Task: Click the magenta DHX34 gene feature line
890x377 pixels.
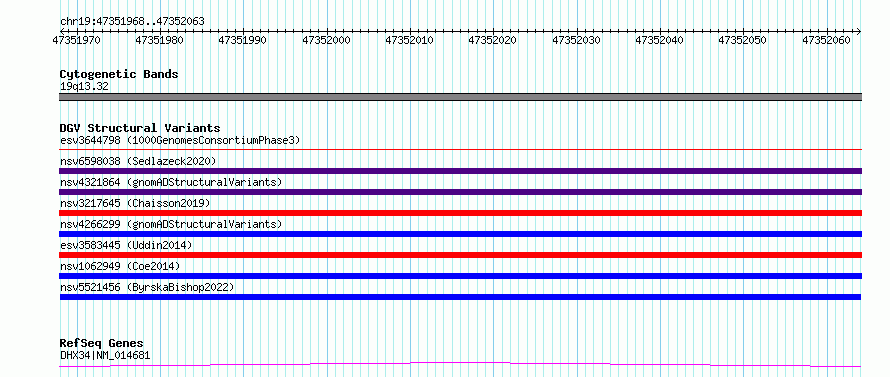Action: click(x=460, y=365)
